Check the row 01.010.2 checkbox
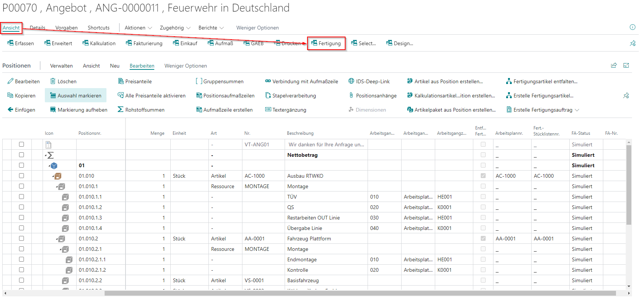This screenshot has height=299, width=644. pos(21,239)
